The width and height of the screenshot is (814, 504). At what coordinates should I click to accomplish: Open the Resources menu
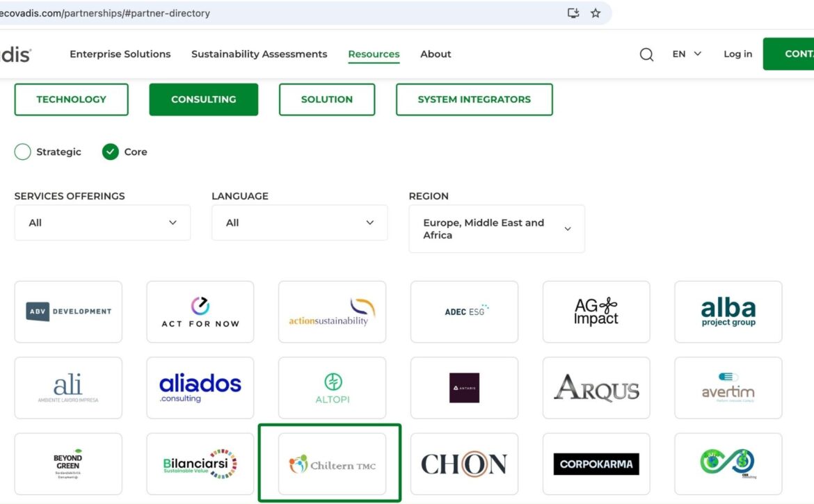(374, 54)
